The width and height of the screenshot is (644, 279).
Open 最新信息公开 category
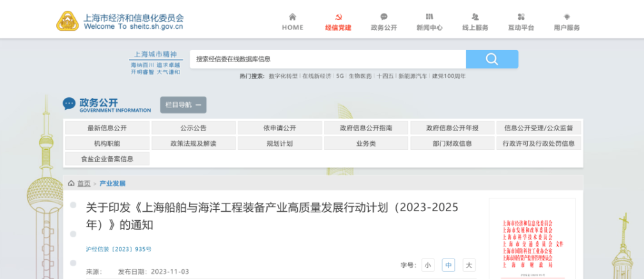[x=107, y=128]
